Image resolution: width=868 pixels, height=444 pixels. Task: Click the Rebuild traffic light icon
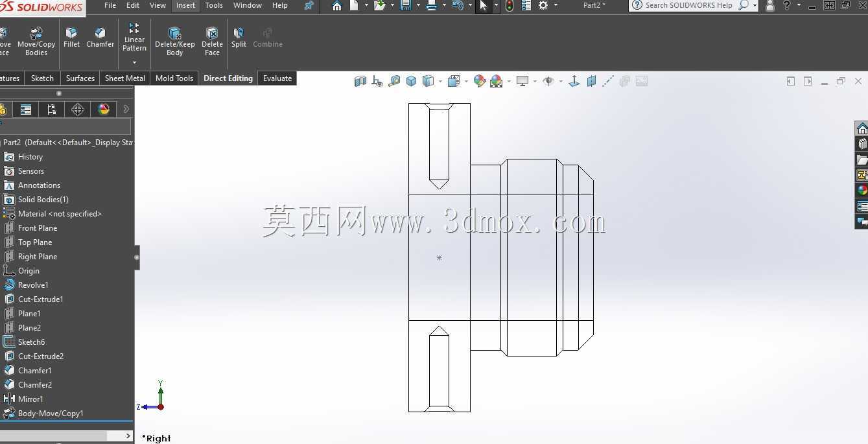510,6
